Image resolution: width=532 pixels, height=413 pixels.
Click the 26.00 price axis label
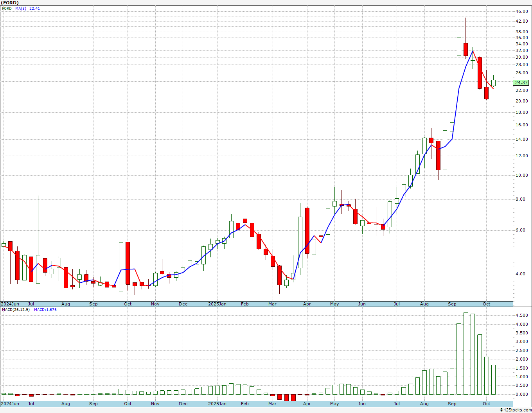click(x=521, y=73)
